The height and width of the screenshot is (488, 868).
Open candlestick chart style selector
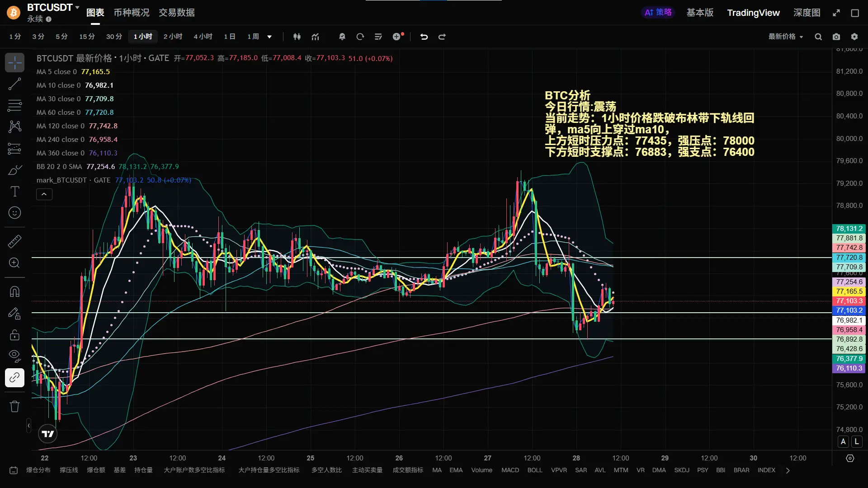(297, 37)
